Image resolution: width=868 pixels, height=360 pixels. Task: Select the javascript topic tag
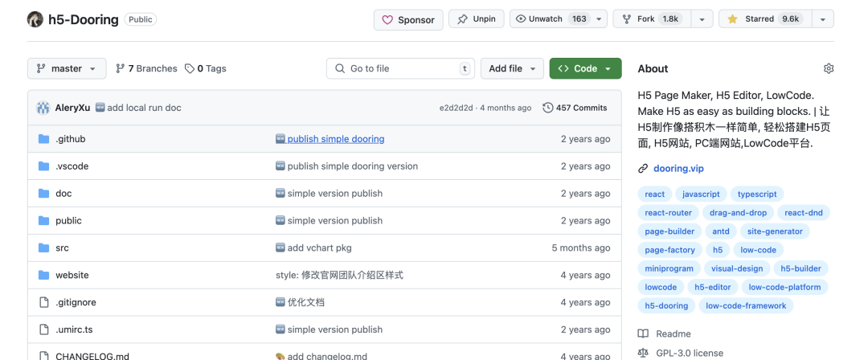click(x=702, y=194)
